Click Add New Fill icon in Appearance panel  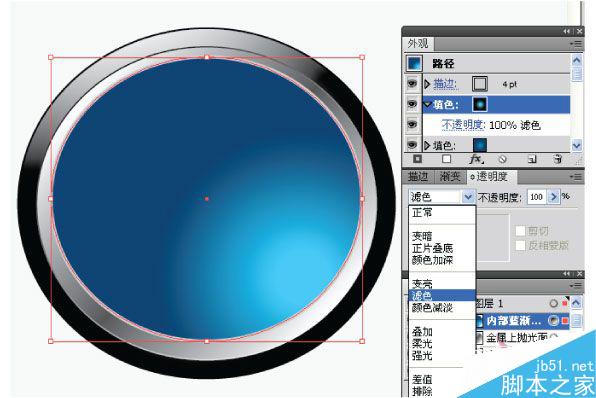point(446,159)
